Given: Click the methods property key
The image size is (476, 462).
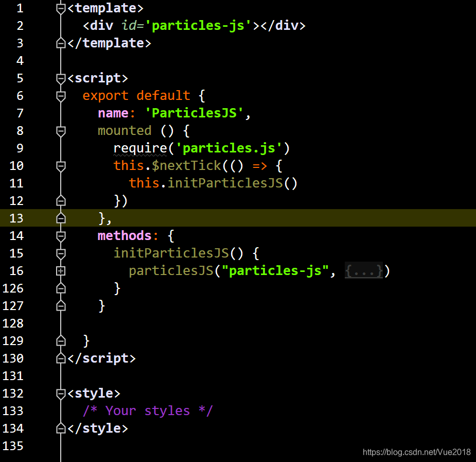Looking at the screenshot, I should tap(125, 236).
